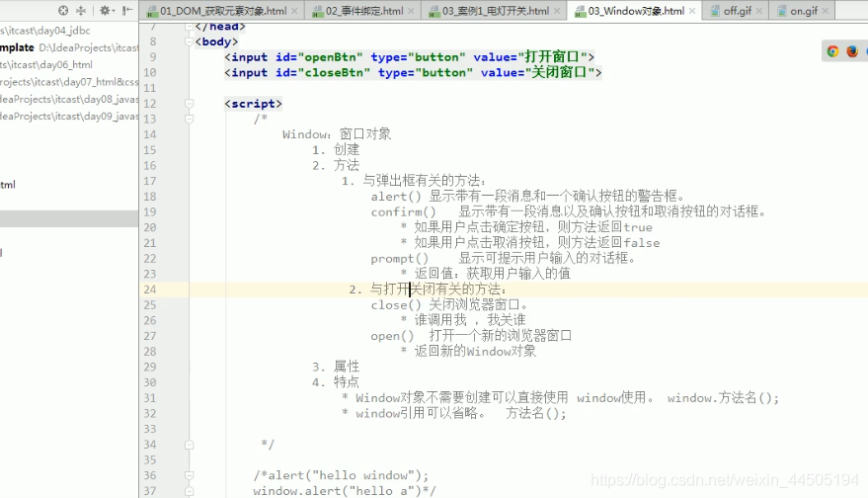
Task: Click the "Window: 窗口对象" comment line
Action: 337,134
